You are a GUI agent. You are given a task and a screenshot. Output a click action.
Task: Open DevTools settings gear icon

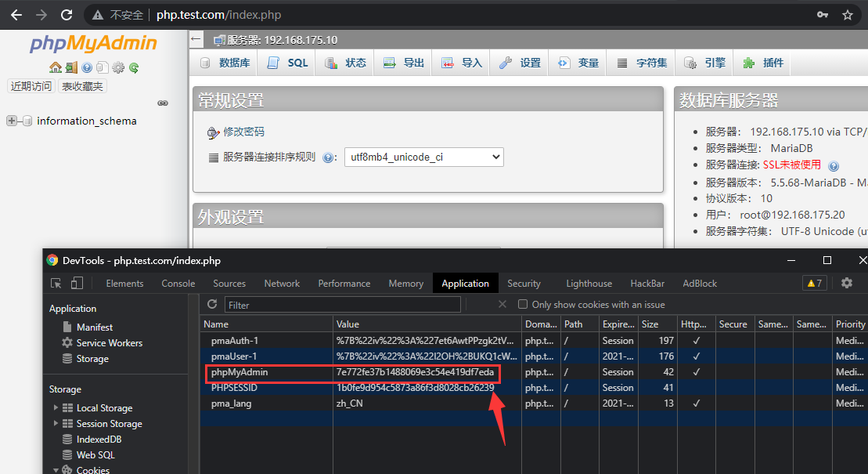click(846, 283)
